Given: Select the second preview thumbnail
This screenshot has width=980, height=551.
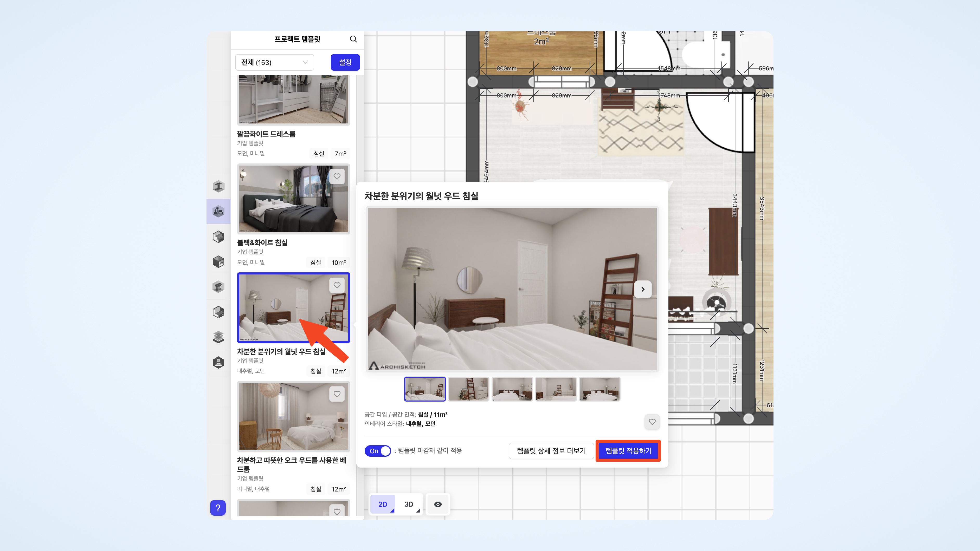Looking at the screenshot, I should point(468,389).
